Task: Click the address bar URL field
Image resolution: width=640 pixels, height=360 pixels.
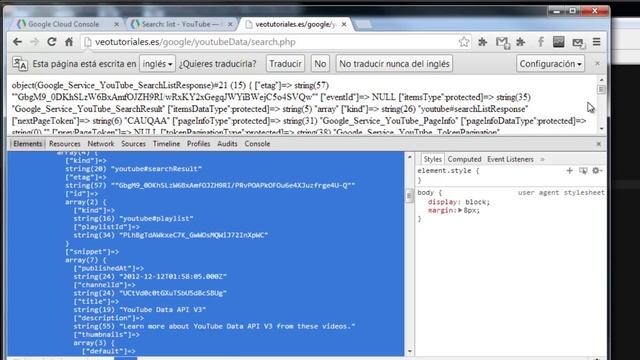Action: pos(269,42)
